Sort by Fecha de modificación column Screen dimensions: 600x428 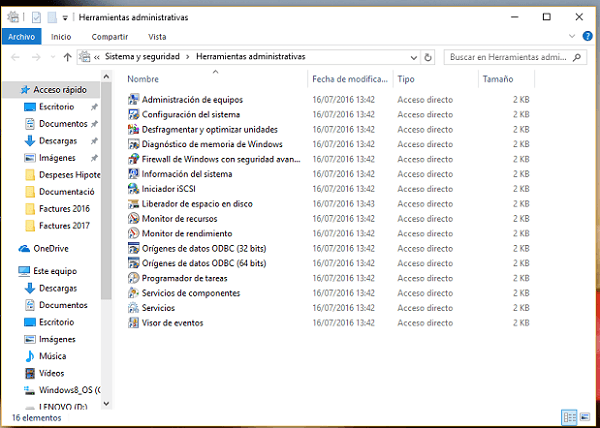pyautogui.click(x=350, y=79)
